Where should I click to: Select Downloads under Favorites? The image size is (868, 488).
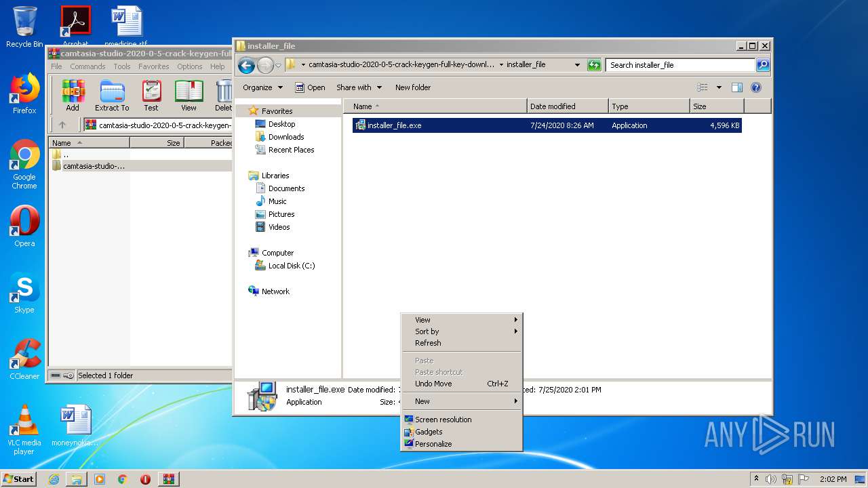(285, 137)
